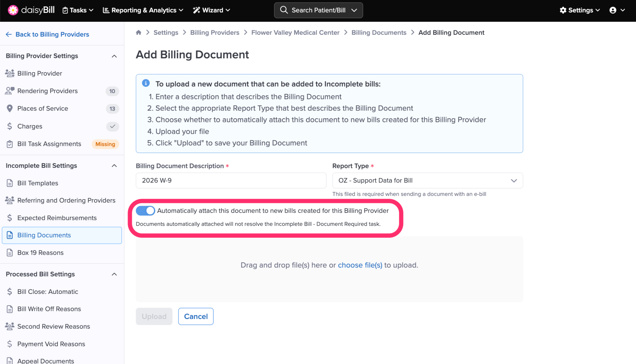Image resolution: width=636 pixels, height=364 pixels.
Task: Click the Bill Task Assignments clipboard icon
Action: [10, 144]
